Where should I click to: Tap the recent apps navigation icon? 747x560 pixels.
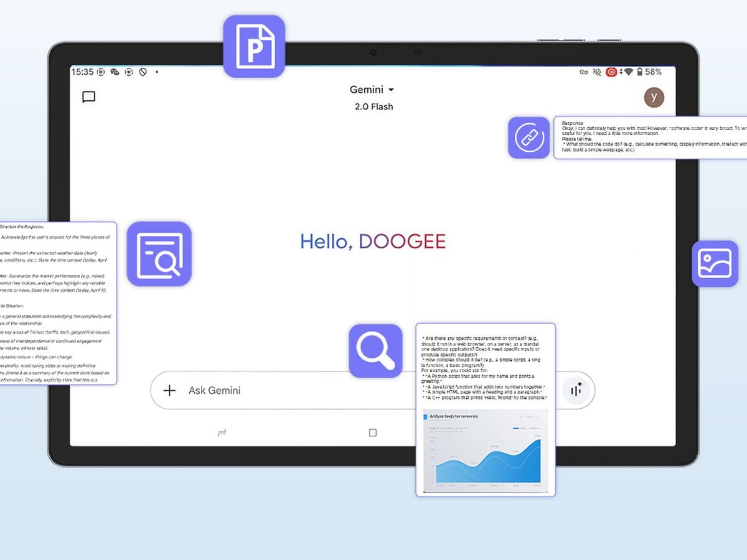point(222,432)
